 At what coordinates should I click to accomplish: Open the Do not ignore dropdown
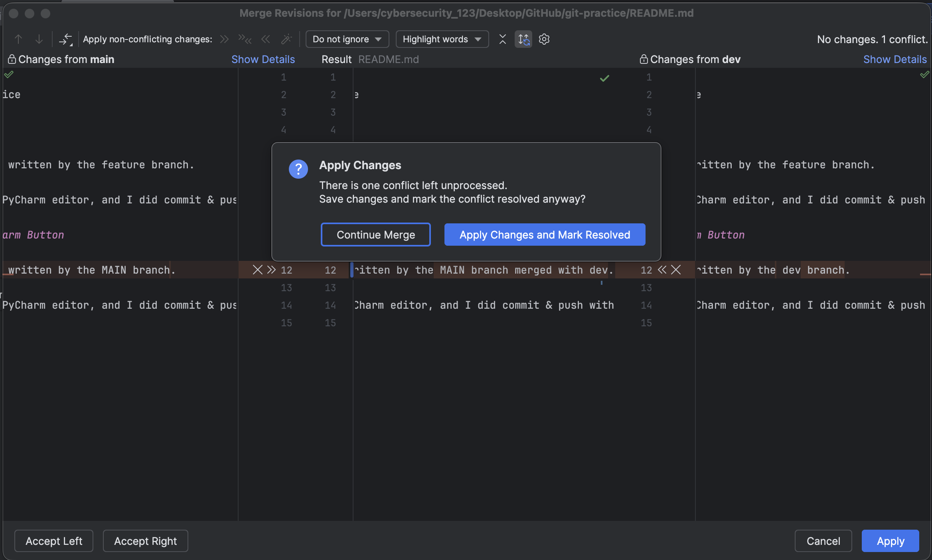tap(347, 39)
